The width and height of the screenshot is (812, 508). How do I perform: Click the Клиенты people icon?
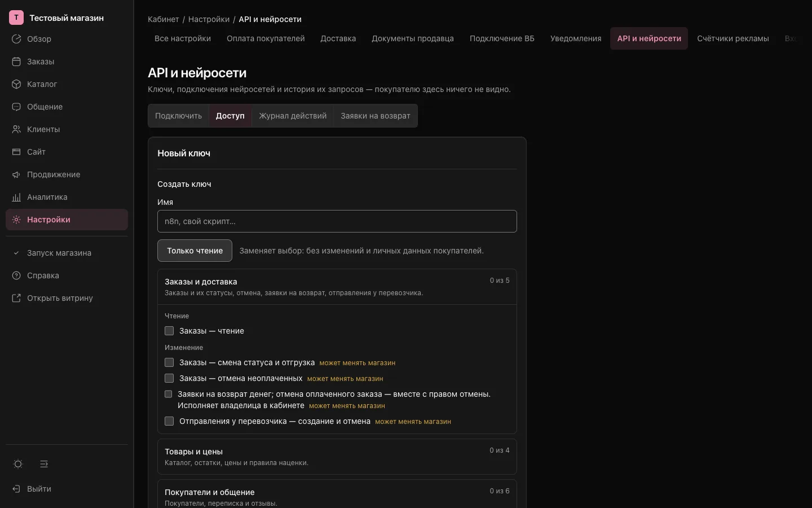[16, 129]
